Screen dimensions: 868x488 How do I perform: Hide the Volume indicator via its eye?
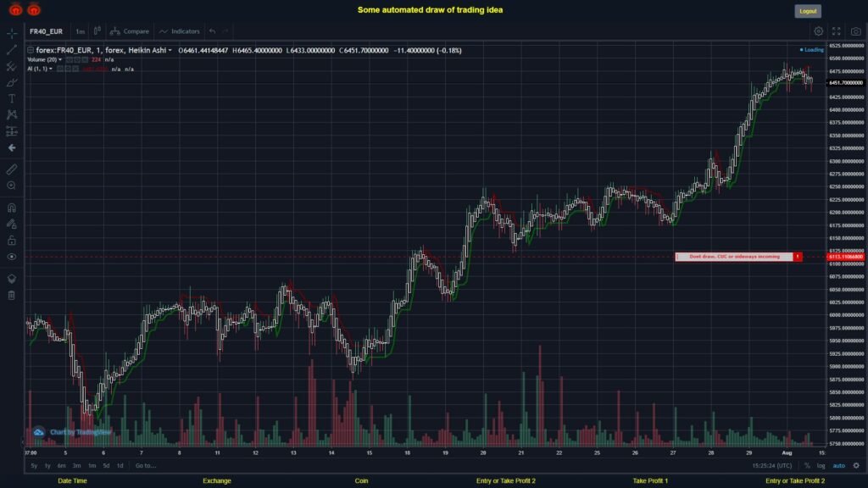coord(70,60)
